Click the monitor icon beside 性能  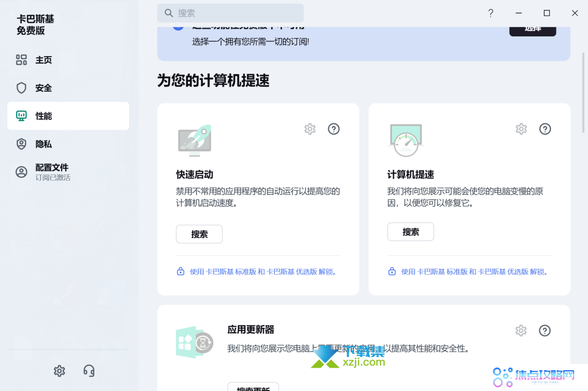coord(21,116)
